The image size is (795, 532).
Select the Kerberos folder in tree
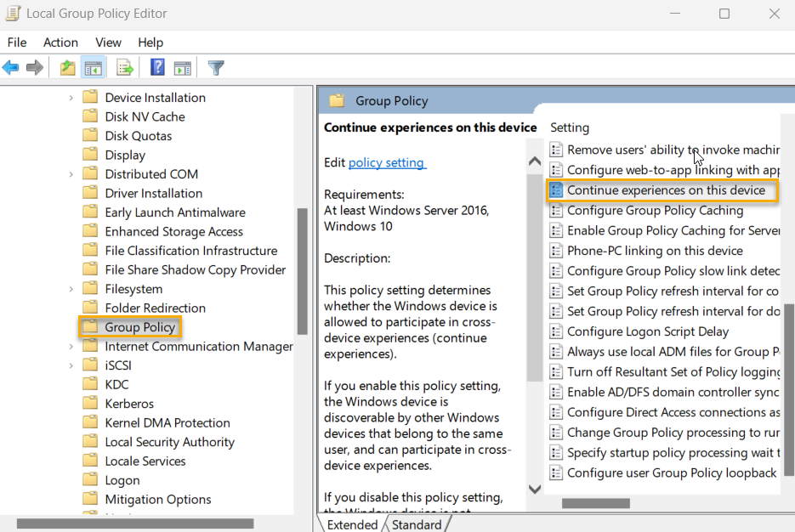click(x=128, y=404)
